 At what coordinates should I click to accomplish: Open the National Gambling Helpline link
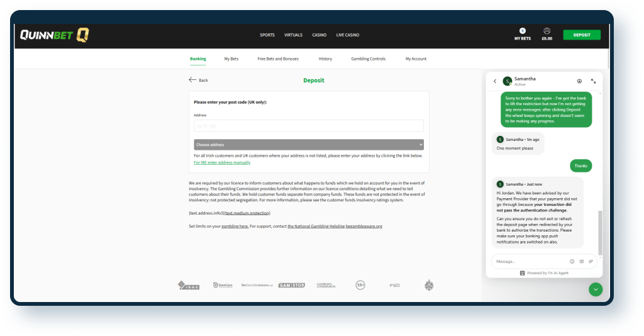click(316, 227)
